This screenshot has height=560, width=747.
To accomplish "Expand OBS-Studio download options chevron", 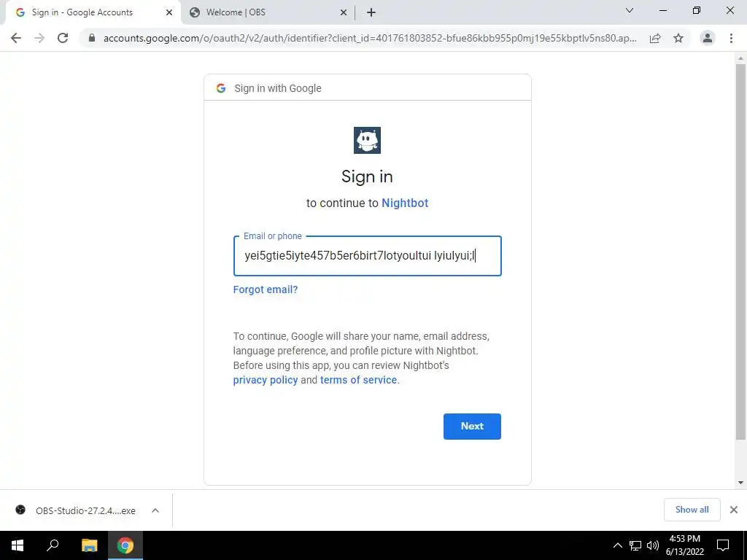I will 155,510.
